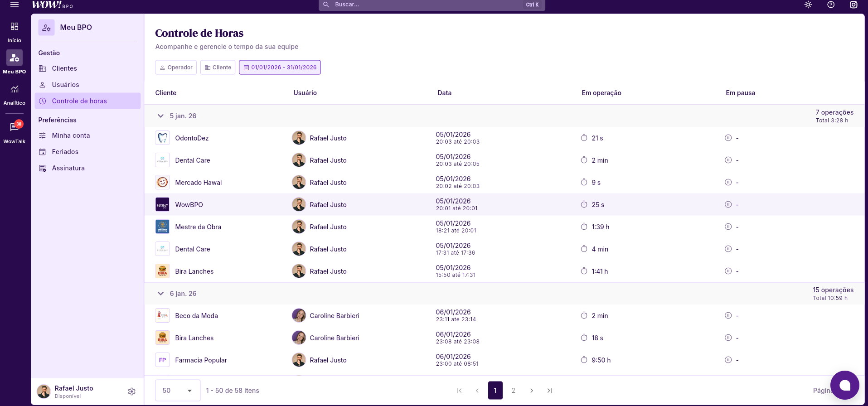Open the Operador filter
868x406 pixels.
coord(176,68)
